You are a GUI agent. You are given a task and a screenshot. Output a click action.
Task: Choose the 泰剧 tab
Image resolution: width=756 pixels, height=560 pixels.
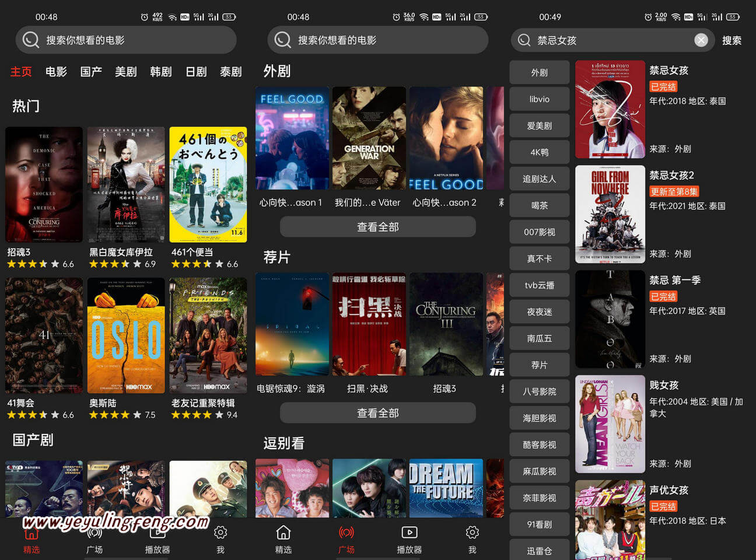(231, 72)
